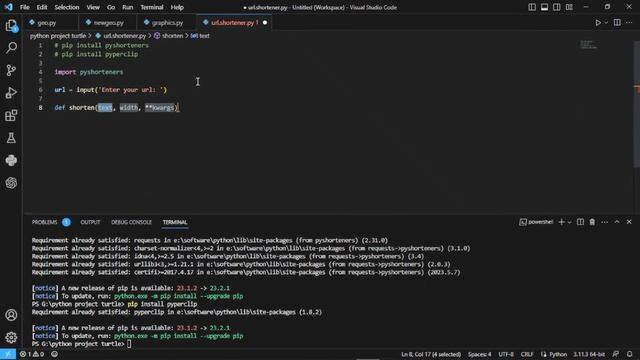Open editor More Actions ellipsis
The image size is (640, 360).
[x=629, y=23]
